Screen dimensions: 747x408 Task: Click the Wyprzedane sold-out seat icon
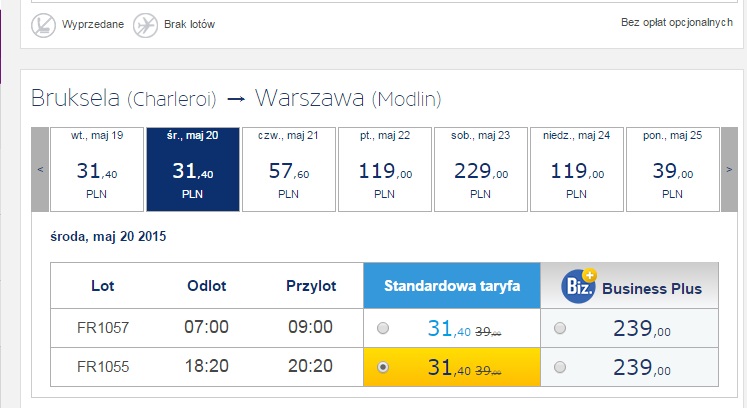[43, 25]
